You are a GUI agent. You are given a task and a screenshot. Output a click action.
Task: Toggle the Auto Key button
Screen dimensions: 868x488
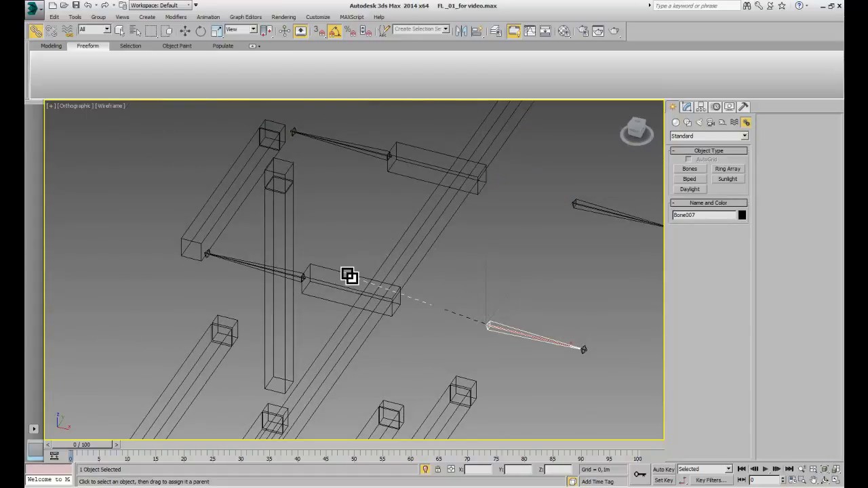pyautogui.click(x=663, y=469)
